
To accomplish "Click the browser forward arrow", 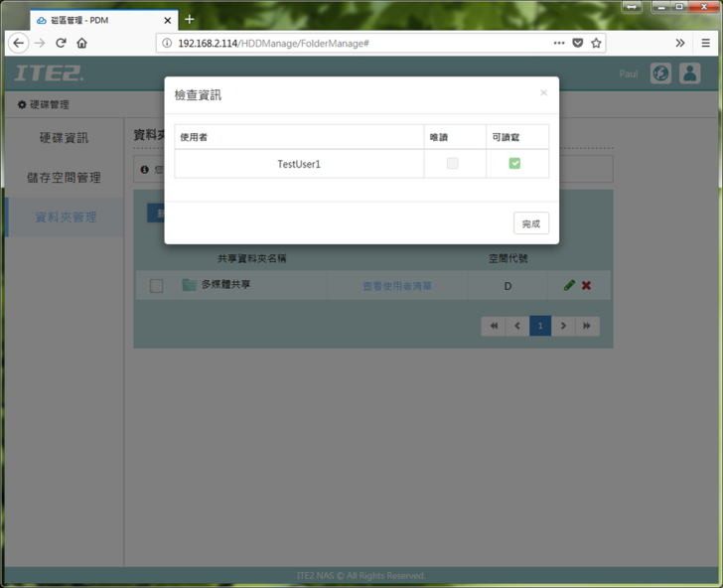I will [40, 43].
